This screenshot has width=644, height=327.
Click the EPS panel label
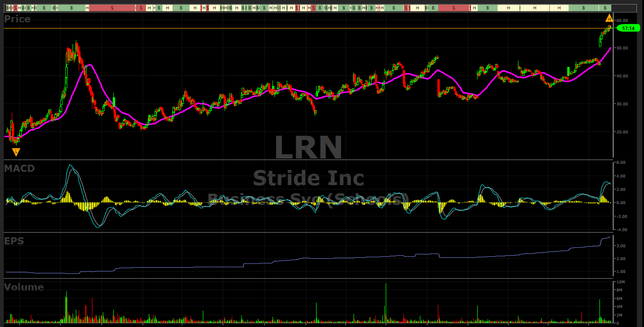(14, 241)
